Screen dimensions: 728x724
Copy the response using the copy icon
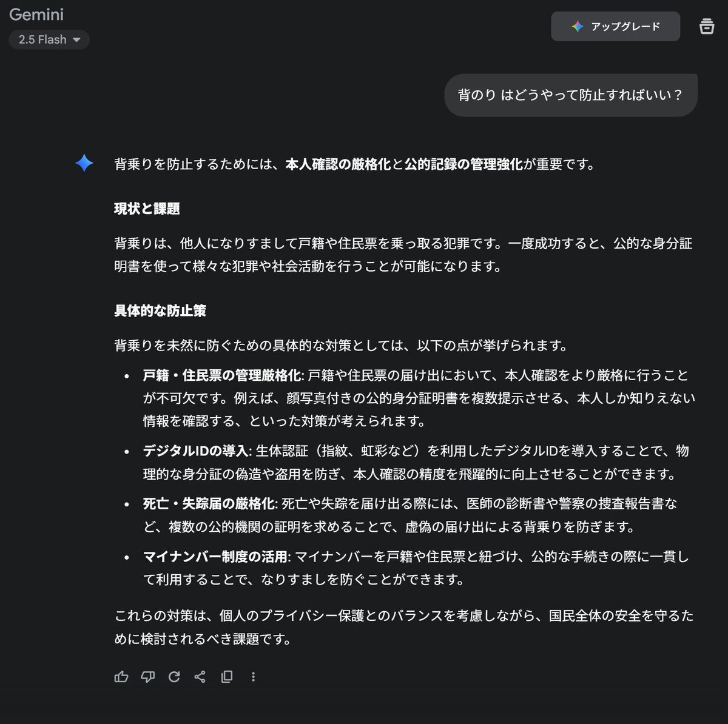pyautogui.click(x=227, y=677)
